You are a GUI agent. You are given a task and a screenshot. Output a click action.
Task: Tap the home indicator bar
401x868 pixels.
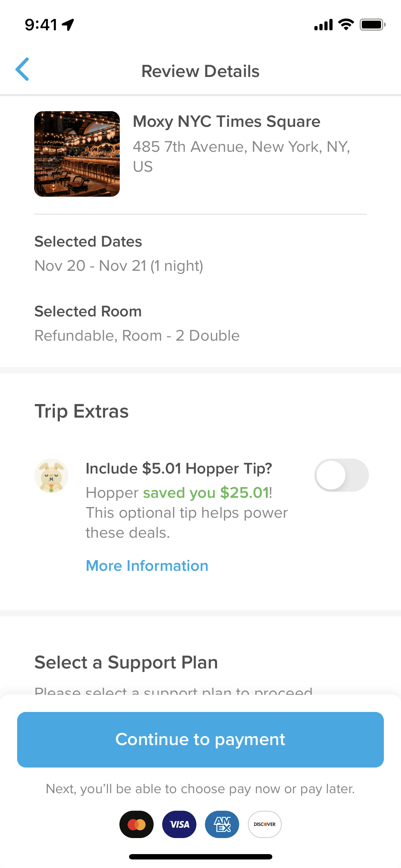coord(200,857)
